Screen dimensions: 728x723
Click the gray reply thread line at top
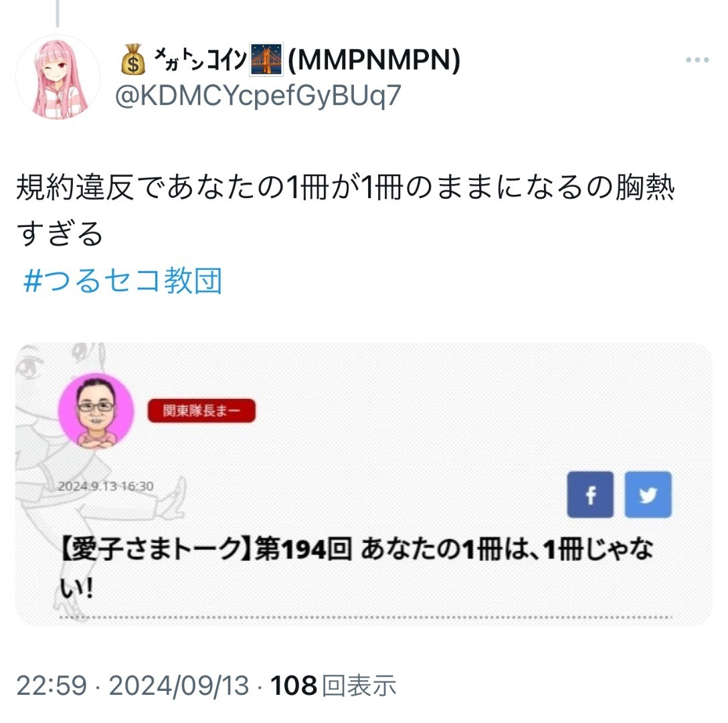[x=58, y=13]
